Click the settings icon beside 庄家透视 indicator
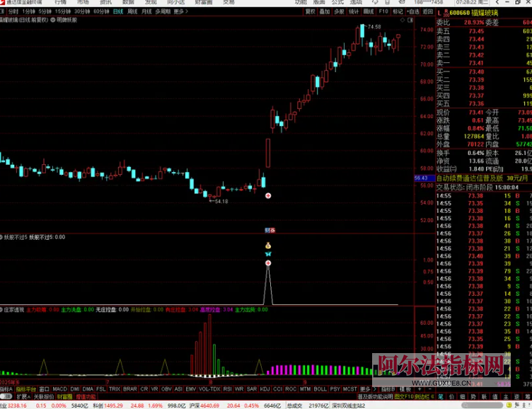Screen dimensions: 532x409 2,309
